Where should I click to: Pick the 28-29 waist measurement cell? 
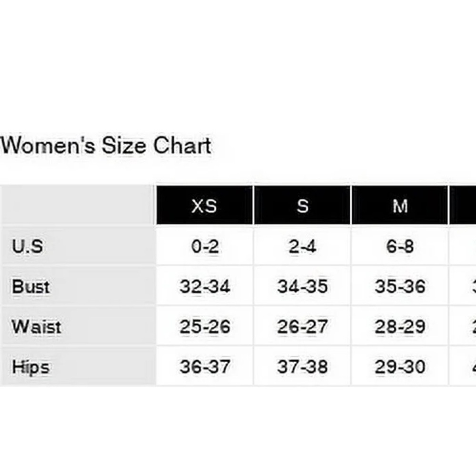click(400, 327)
